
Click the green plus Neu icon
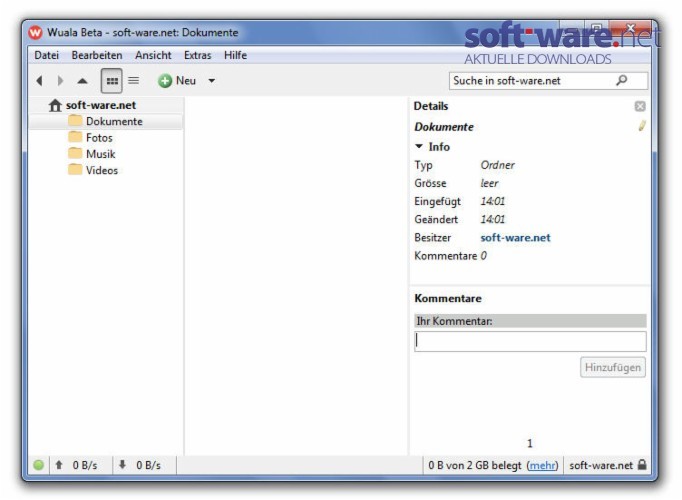(165, 81)
